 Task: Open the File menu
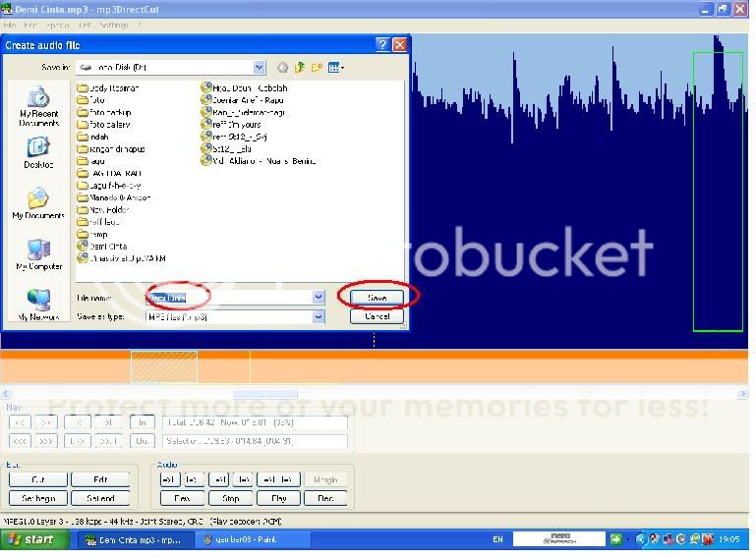pos(9,25)
